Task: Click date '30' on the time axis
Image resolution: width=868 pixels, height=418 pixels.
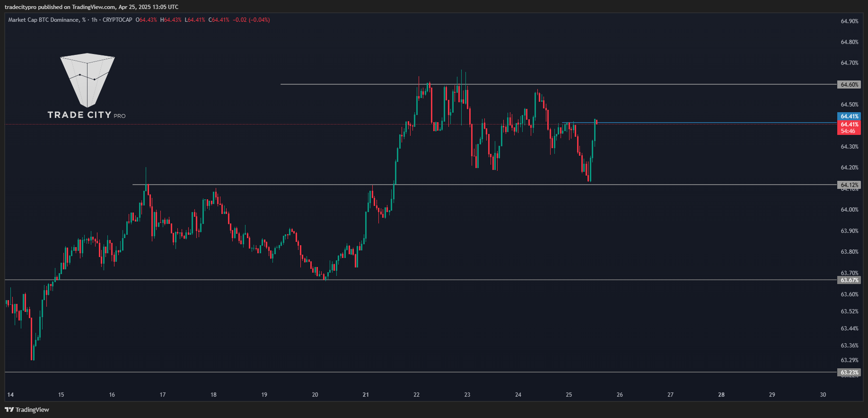Action: click(x=823, y=395)
